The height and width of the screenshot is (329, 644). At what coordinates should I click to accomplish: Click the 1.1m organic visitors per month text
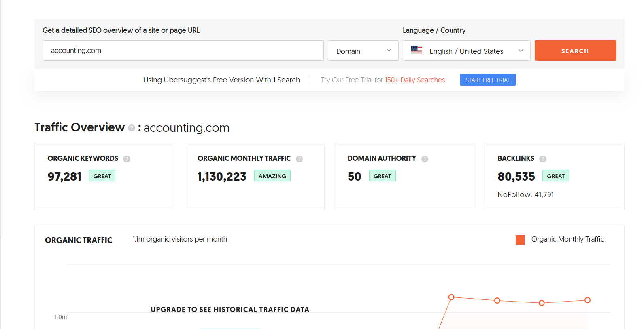180,239
